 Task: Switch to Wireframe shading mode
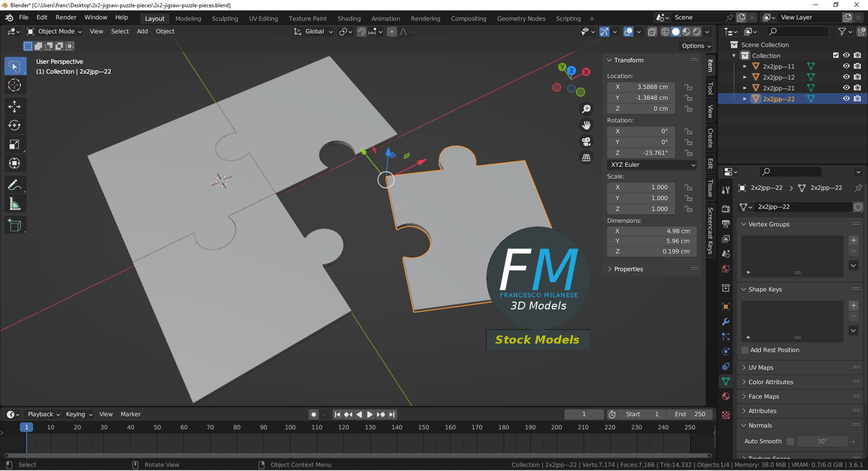[x=665, y=32]
